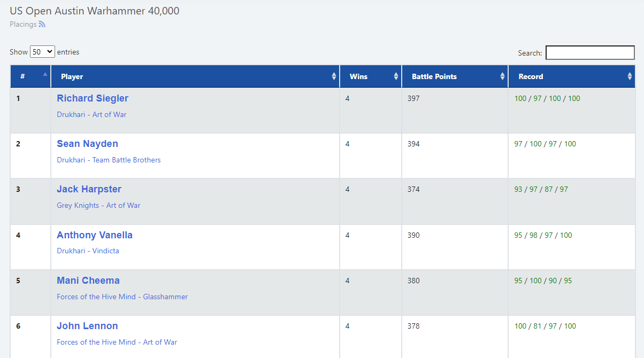Screen dimensions: 644x358
Task: Click the ascending sort arrow in # column
Action: (45, 74)
